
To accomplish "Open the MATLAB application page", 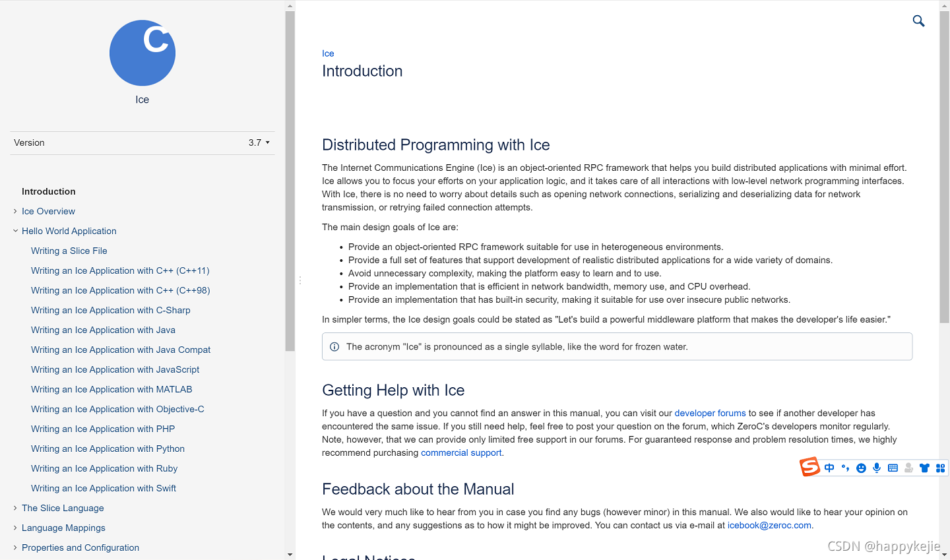I will 111,389.
